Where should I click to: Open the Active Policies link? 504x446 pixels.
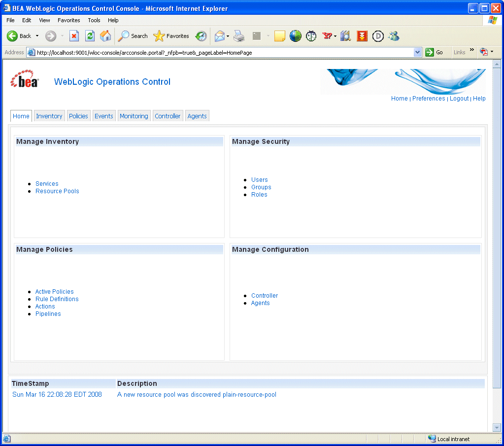54,292
